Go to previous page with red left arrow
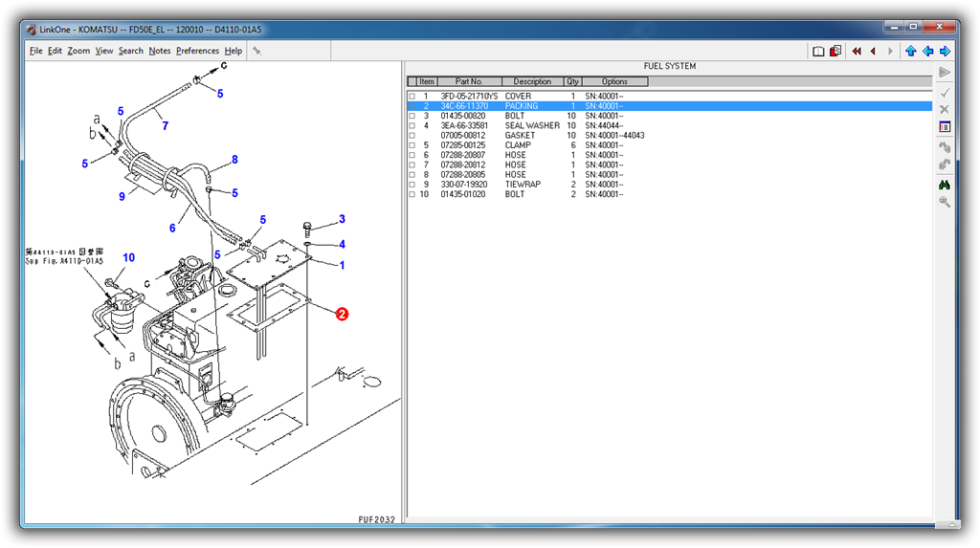The width and height of the screenshot is (980, 548). [x=873, y=52]
